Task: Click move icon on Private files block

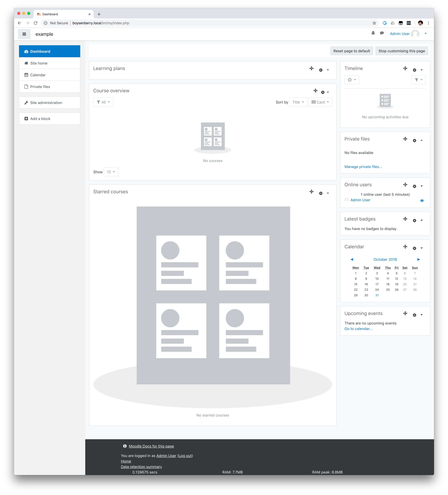Action: coord(405,139)
